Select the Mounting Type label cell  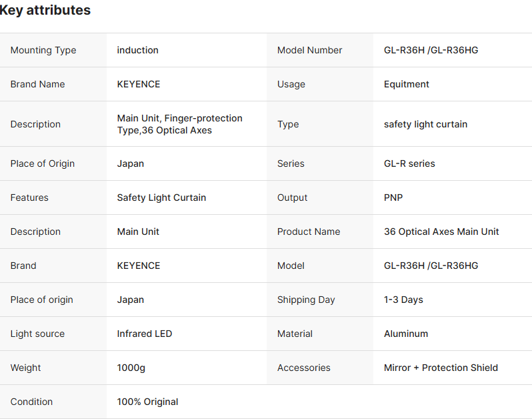point(43,50)
